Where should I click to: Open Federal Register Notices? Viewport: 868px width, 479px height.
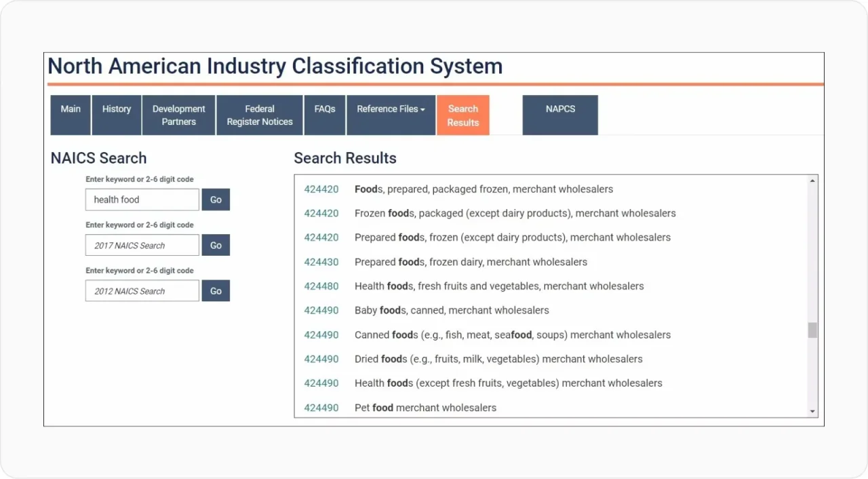tap(259, 115)
